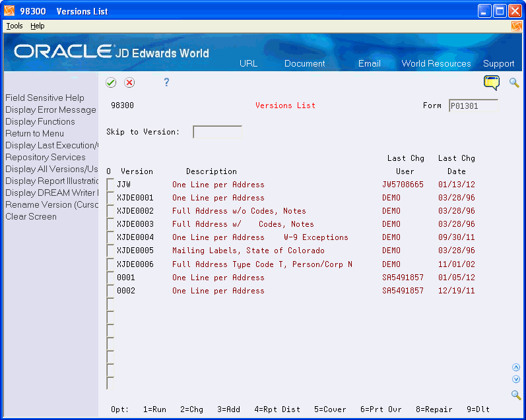Click user JW5708665 in Last Chg User
The image size is (526, 420).
point(403,185)
